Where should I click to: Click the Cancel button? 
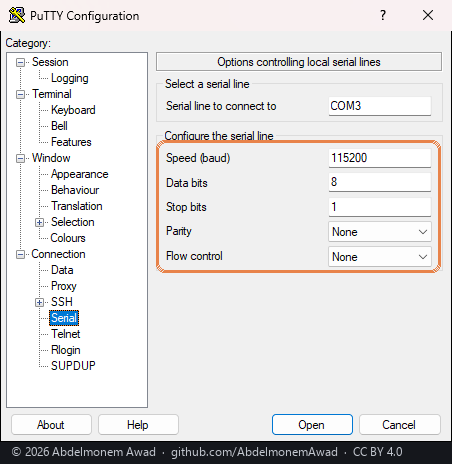399,425
